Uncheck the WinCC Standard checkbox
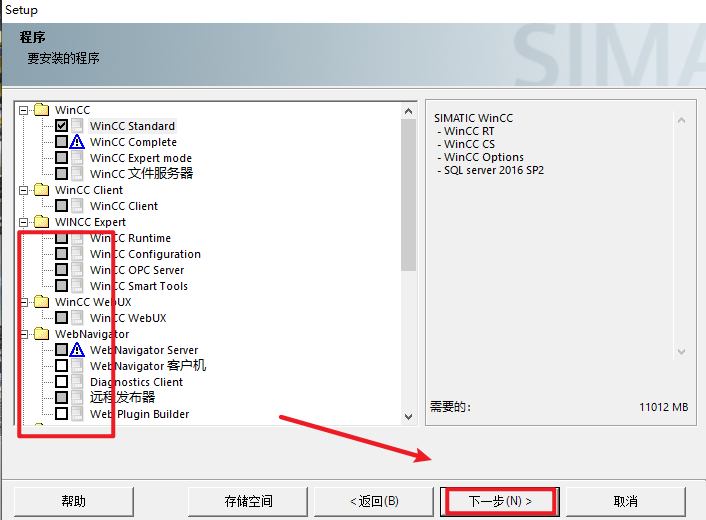Viewport: 706px width, 520px height. pos(61,126)
